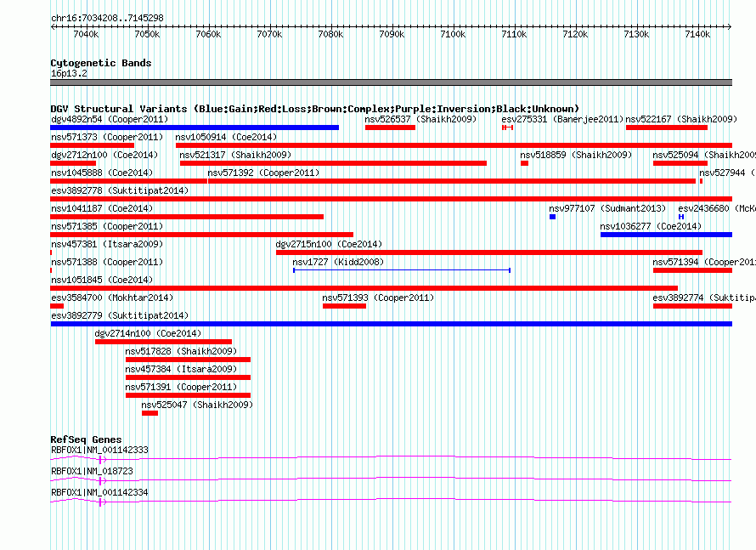Click the red bar under nsv521317
Viewport: 756px width, 550px height.
point(333,163)
